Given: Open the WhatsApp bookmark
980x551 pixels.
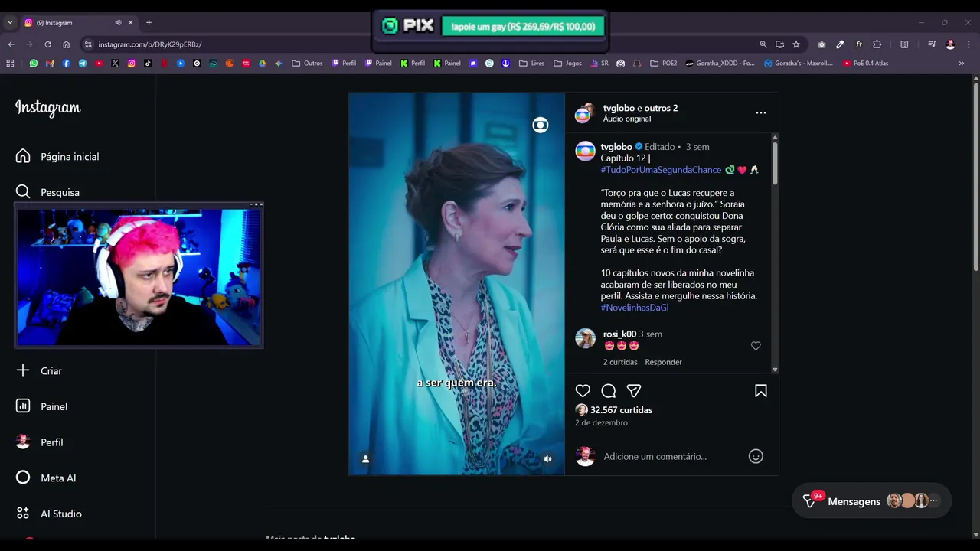Looking at the screenshot, I should point(34,64).
